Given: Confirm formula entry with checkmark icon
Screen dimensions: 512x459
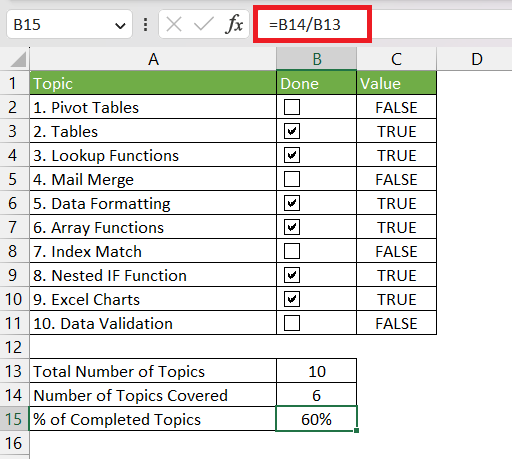Looking at the screenshot, I should pyautogui.click(x=204, y=24).
